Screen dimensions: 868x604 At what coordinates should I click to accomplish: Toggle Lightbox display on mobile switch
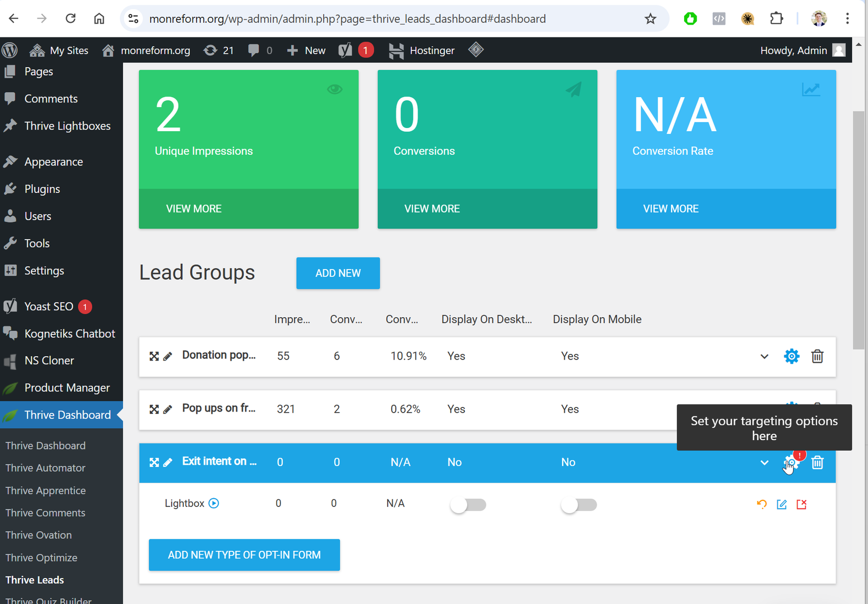point(578,505)
